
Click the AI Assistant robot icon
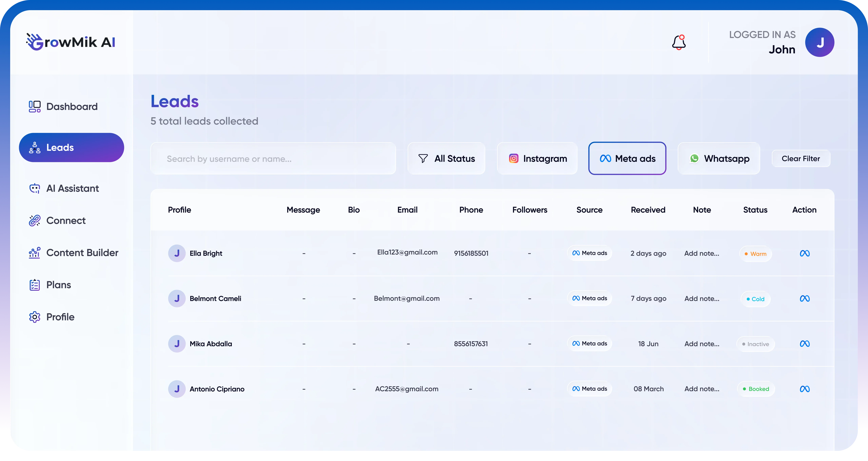coord(35,188)
